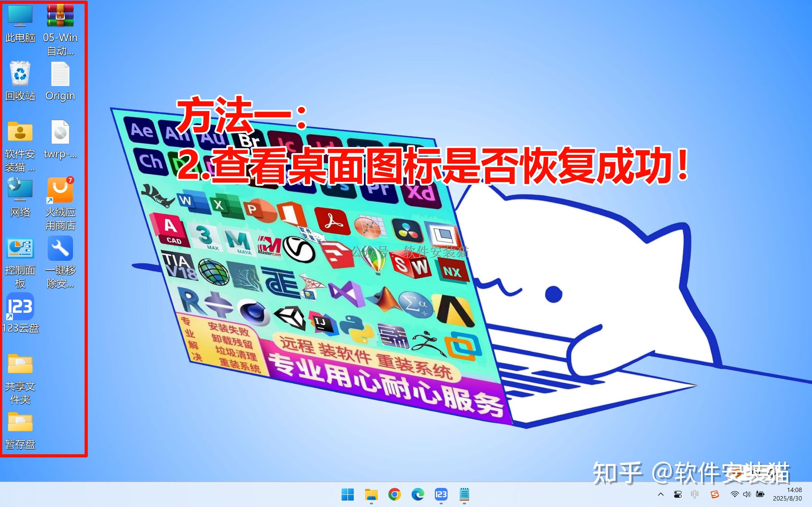Launch Chrome from the taskbar
This screenshot has width=812, height=507.
pos(395,494)
